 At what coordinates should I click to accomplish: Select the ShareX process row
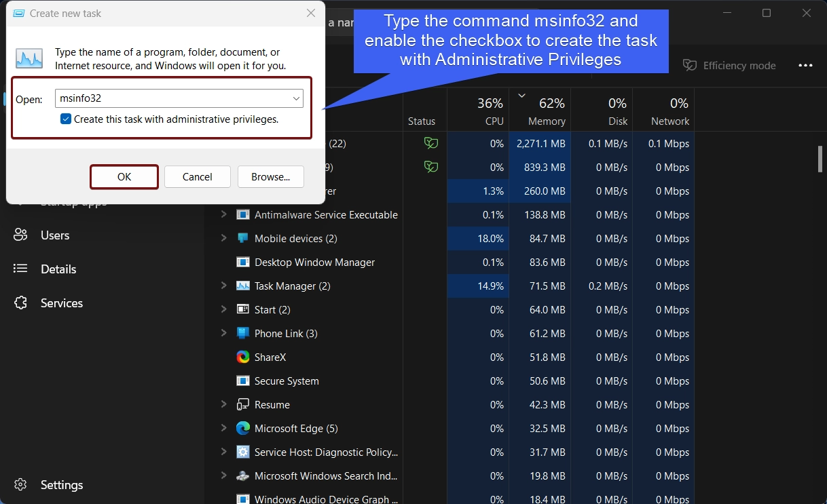449,357
